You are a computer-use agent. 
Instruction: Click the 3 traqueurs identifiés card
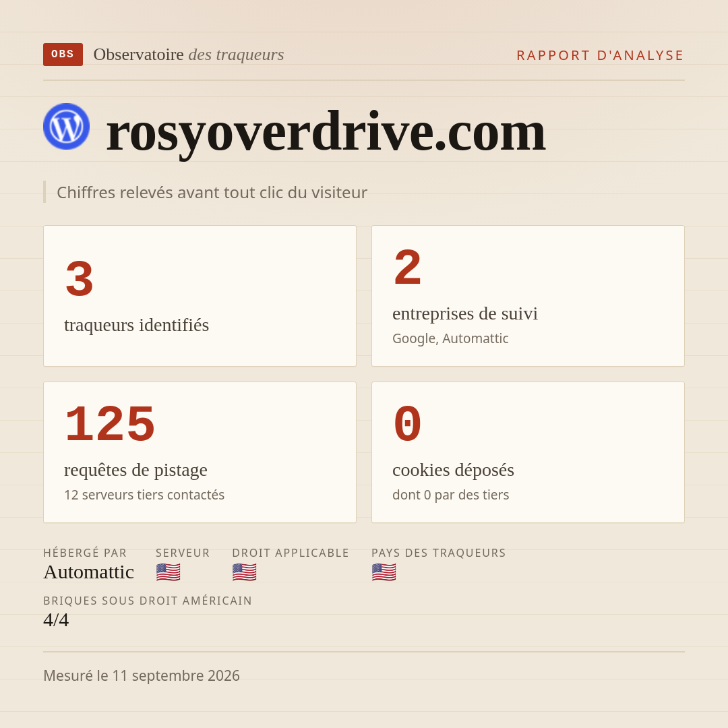coord(200,296)
